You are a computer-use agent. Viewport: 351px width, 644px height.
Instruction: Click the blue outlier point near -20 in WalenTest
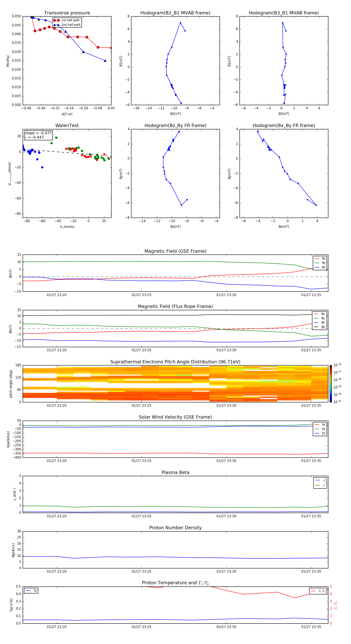pyautogui.click(x=42, y=167)
